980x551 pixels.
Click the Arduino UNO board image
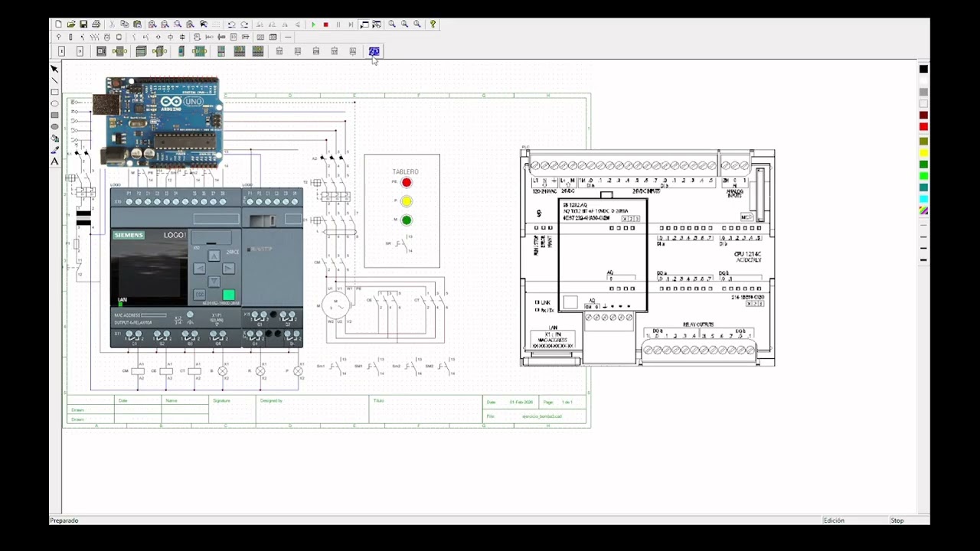(x=159, y=122)
